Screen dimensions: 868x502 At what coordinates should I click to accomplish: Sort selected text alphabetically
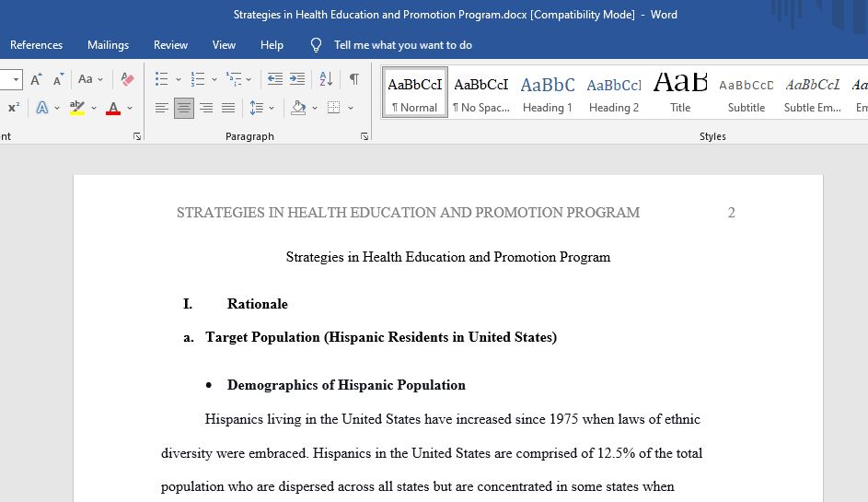[326, 79]
